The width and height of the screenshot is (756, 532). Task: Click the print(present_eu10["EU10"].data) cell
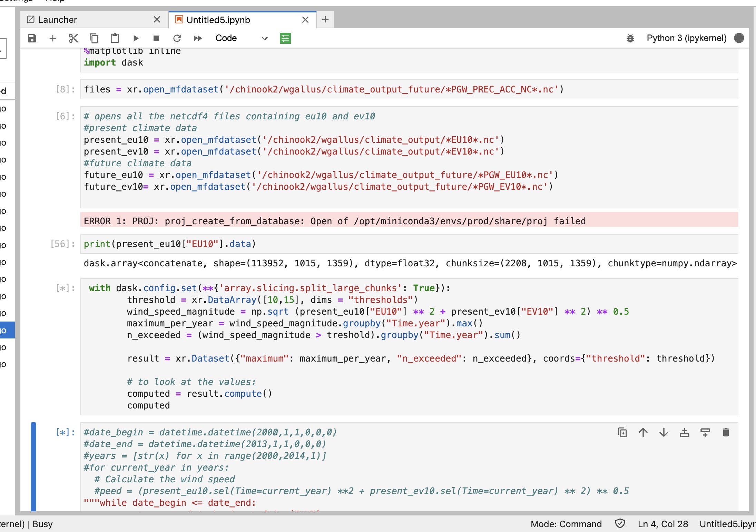(x=409, y=244)
